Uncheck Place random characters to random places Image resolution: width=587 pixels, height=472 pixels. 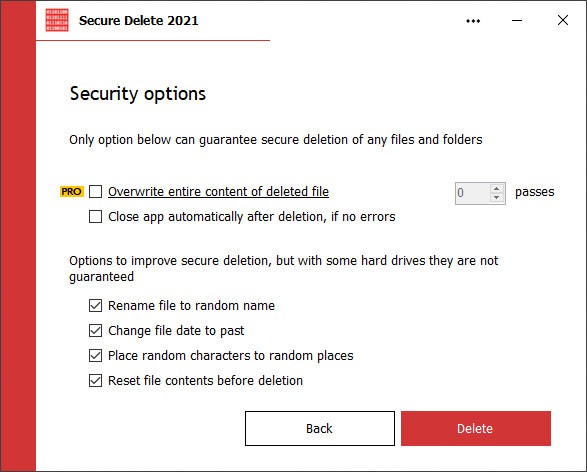pos(95,356)
